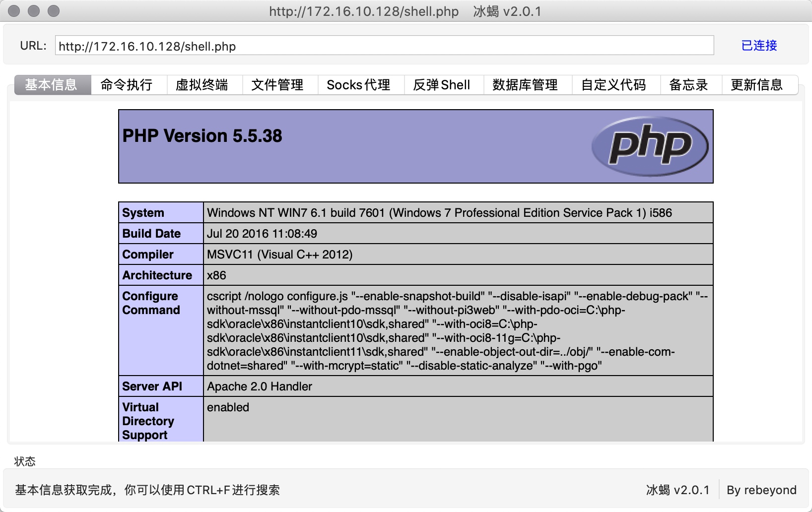Open the Socks代理 tab

361,85
